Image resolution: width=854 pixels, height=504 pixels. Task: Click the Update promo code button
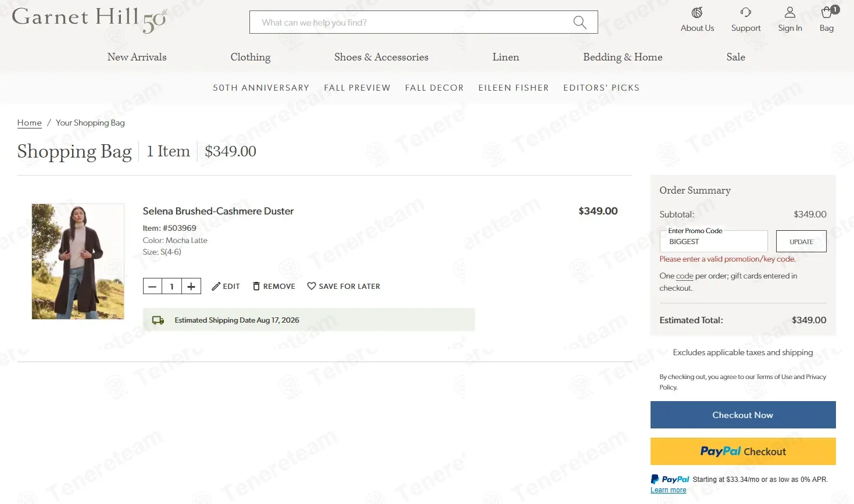click(x=801, y=241)
